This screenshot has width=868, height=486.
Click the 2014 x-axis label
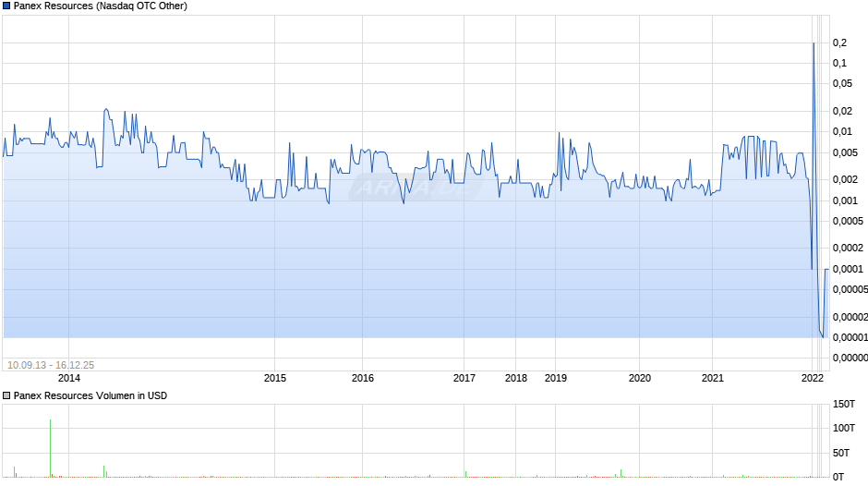(x=69, y=378)
